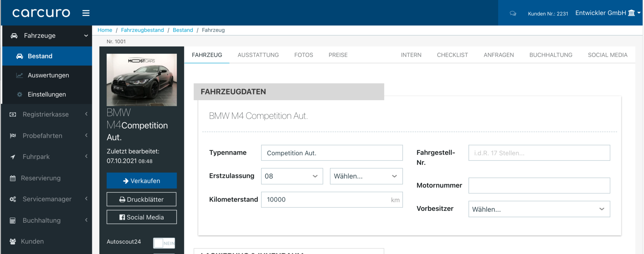
Task: Click the flag icon next to Probefahrten
Action: click(x=13, y=136)
